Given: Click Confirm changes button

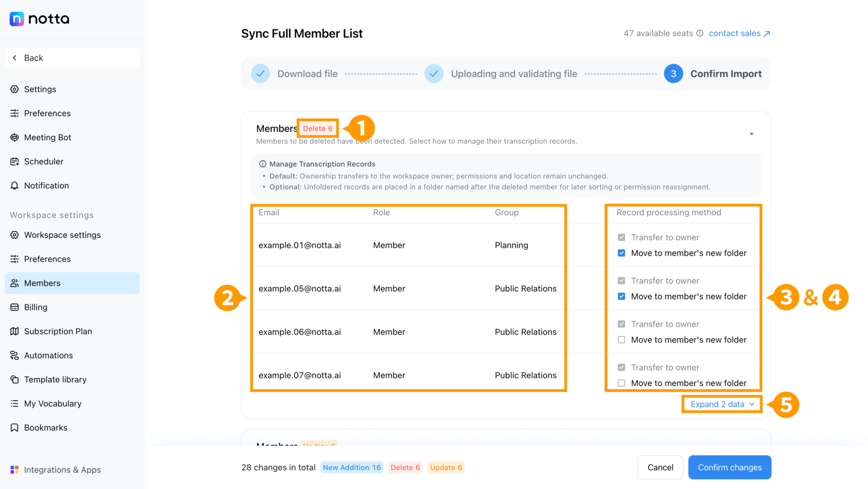Looking at the screenshot, I should tap(730, 467).
